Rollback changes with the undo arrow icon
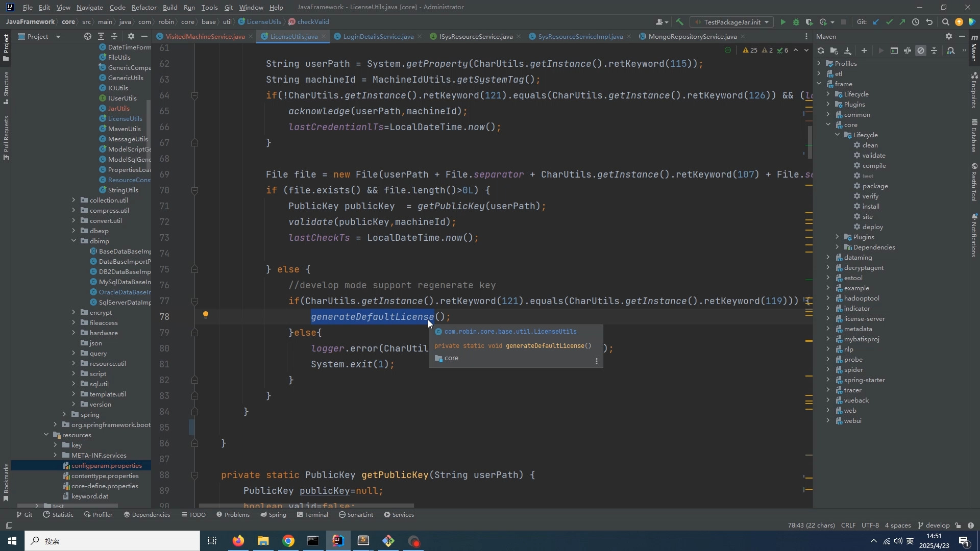The image size is (980, 551). click(929, 22)
